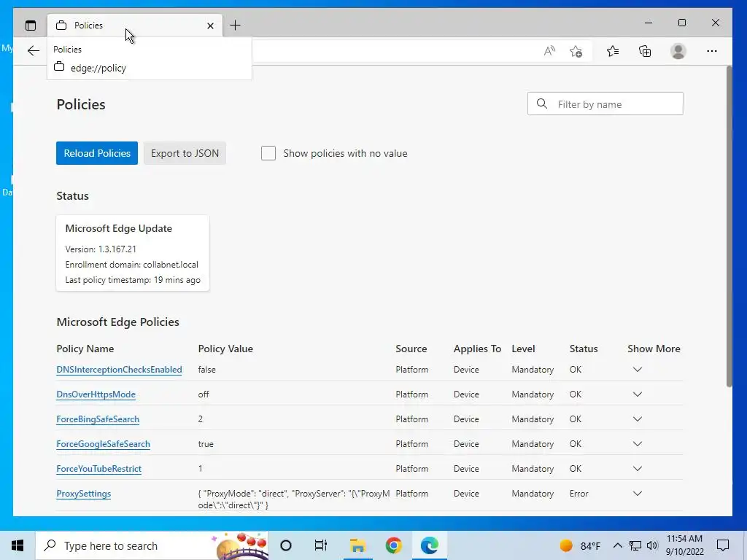This screenshot has width=747, height=560.
Task: Open Task View on taskbar
Action: 321,545
